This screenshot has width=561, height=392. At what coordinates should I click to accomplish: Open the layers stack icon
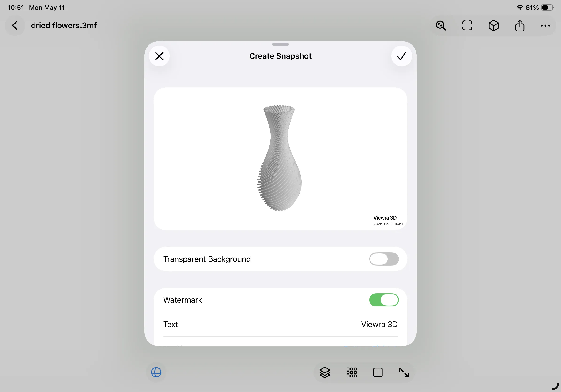(325, 372)
